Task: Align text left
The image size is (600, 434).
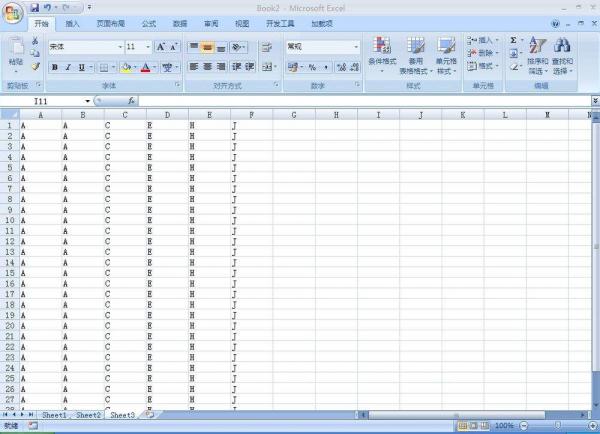Action: click(194, 67)
